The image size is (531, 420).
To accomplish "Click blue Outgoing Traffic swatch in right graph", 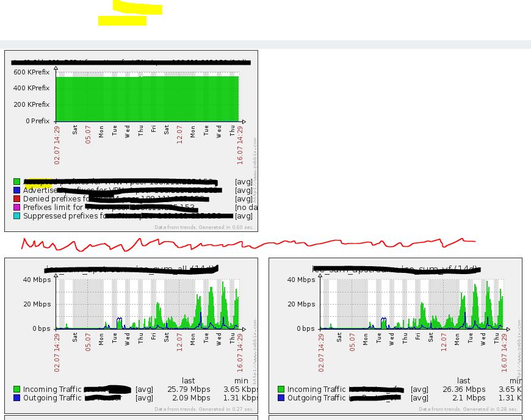I will pyautogui.click(x=281, y=397).
